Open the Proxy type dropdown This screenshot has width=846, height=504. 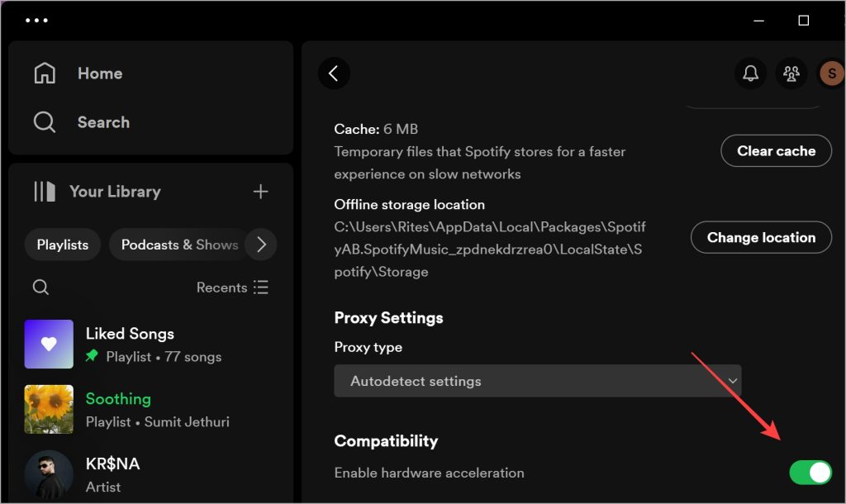tap(537, 381)
